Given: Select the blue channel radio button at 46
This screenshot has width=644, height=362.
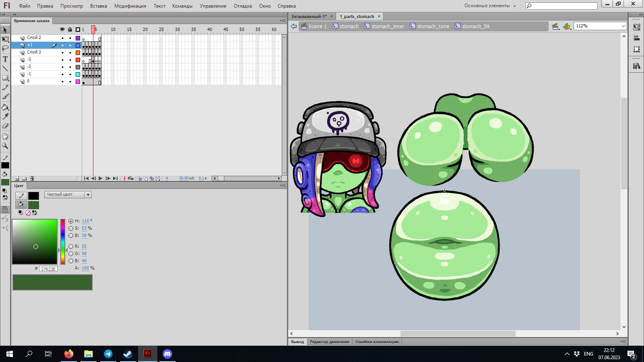Looking at the screenshot, I should (x=71, y=261).
